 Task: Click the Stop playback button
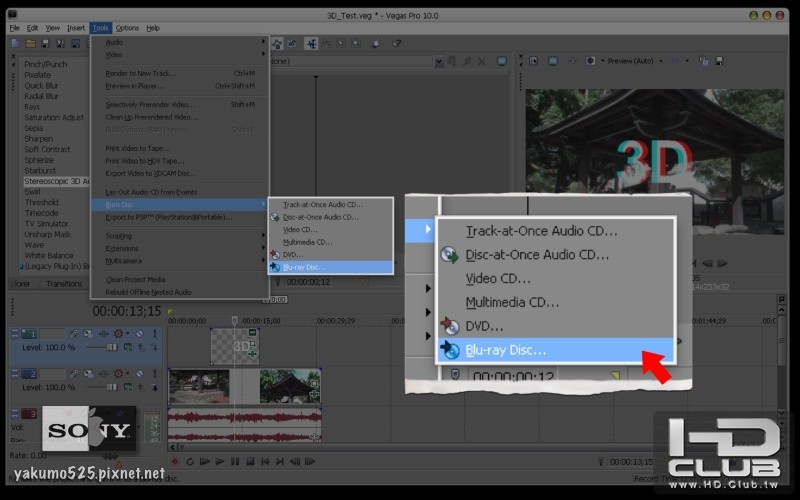[249, 461]
